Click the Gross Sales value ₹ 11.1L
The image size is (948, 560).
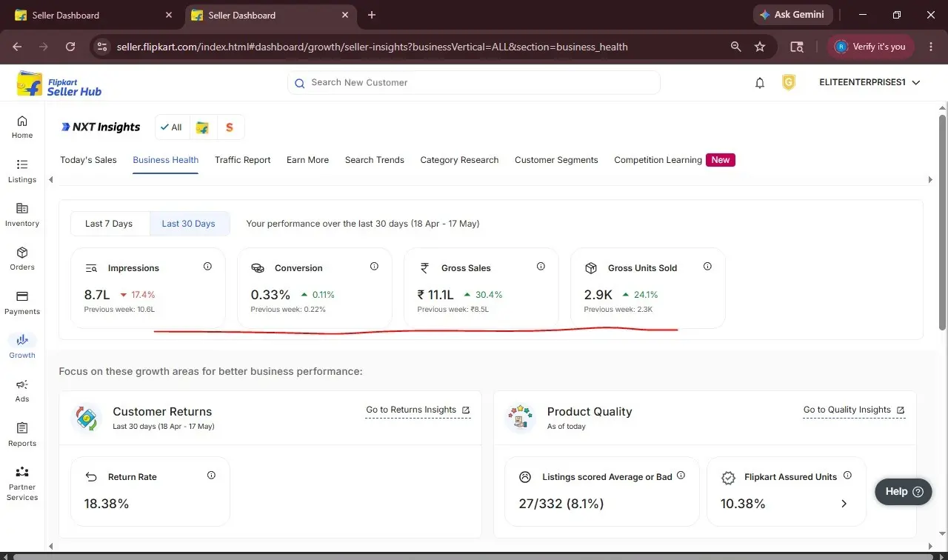(x=435, y=295)
